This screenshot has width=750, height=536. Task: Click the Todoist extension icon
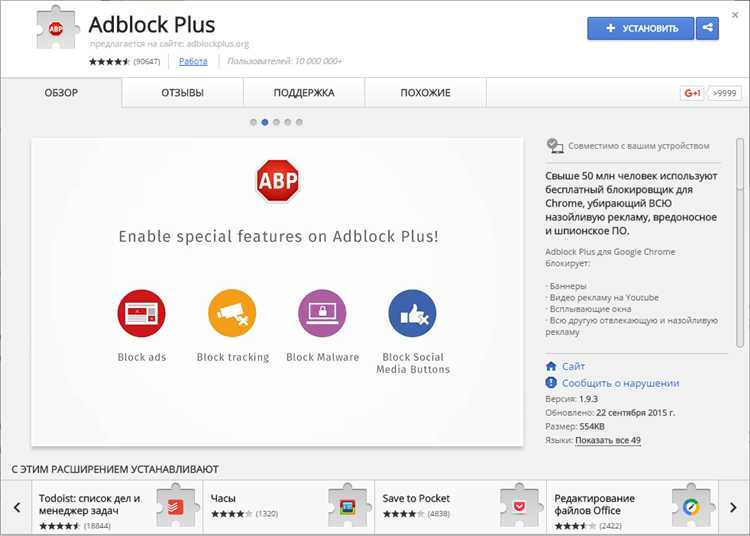pyautogui.click(x=176, y=506)
